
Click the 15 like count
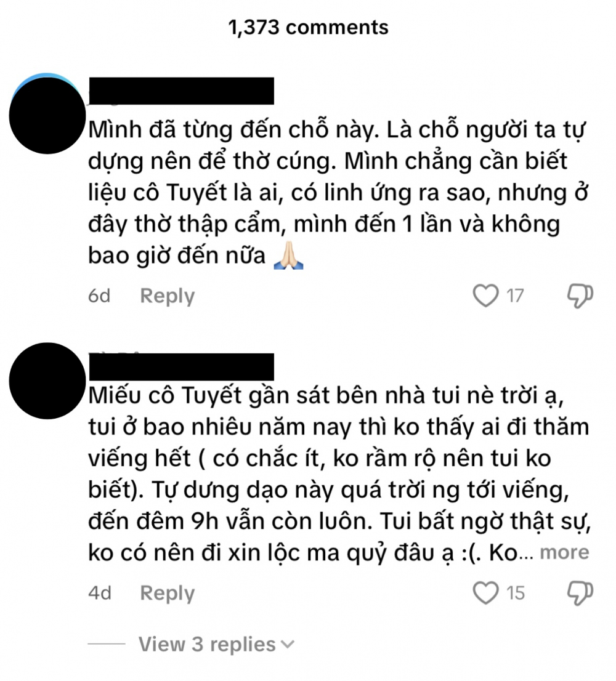point(516,593)
